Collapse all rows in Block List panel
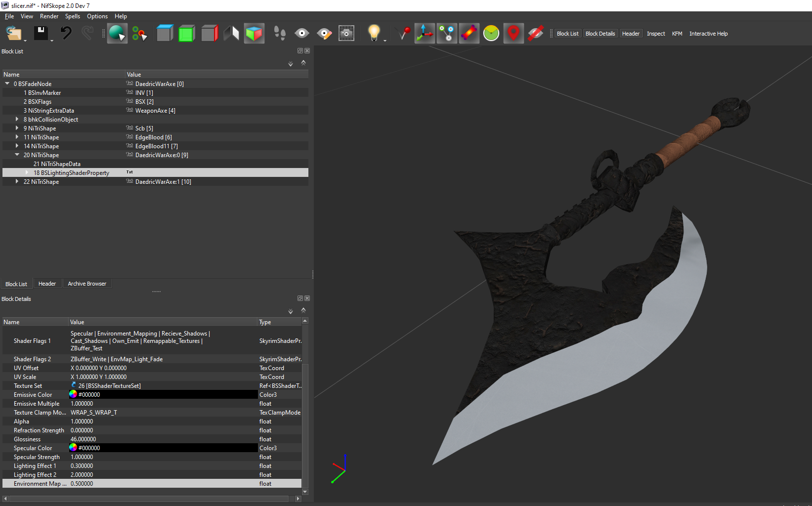 click(303, 62)
